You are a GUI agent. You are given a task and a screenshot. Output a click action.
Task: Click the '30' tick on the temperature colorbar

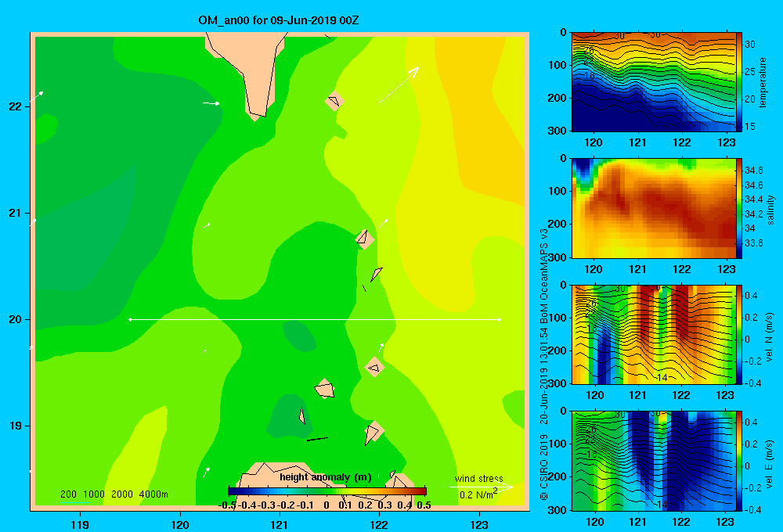750,45
